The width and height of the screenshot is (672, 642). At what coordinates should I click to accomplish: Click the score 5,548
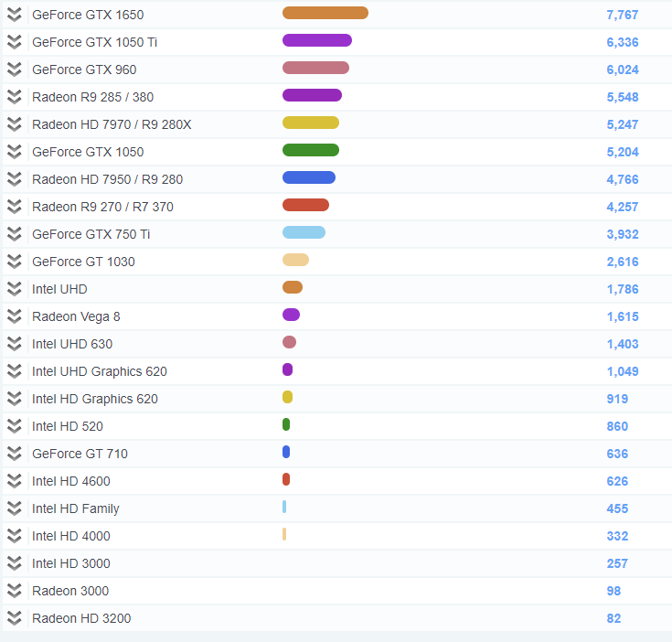623,97
